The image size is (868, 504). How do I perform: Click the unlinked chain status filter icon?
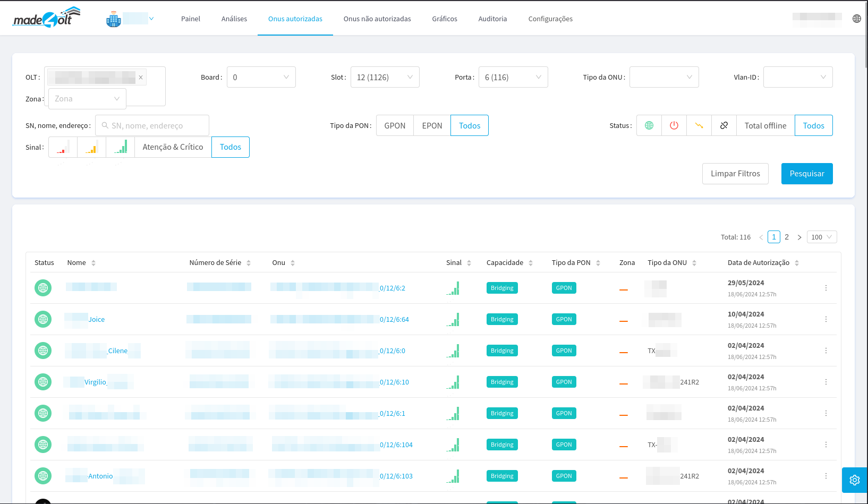[x=724, y=125]
